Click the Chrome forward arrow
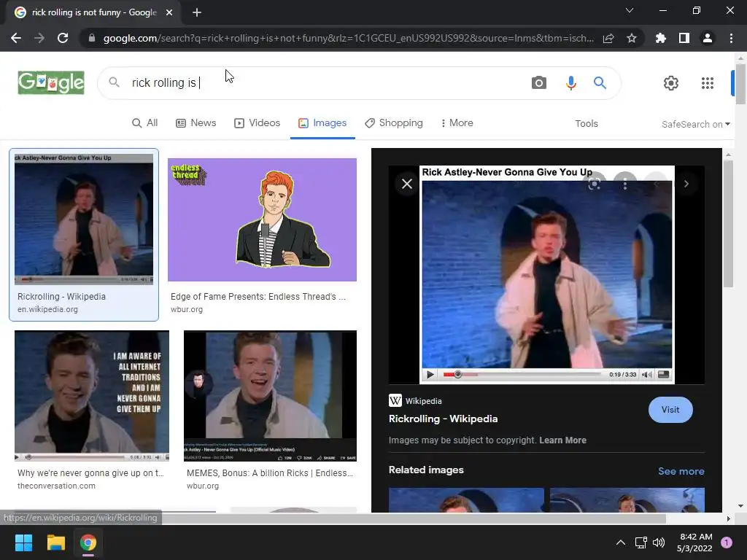Viewport: 747px width, 560px height. coord(39,38)
